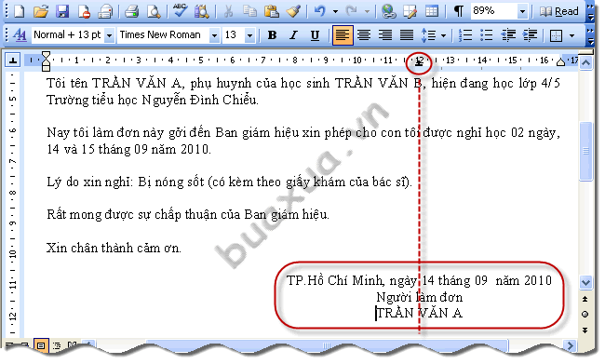Click in the Normal + 13 pt style field

[x=68, y=34]
